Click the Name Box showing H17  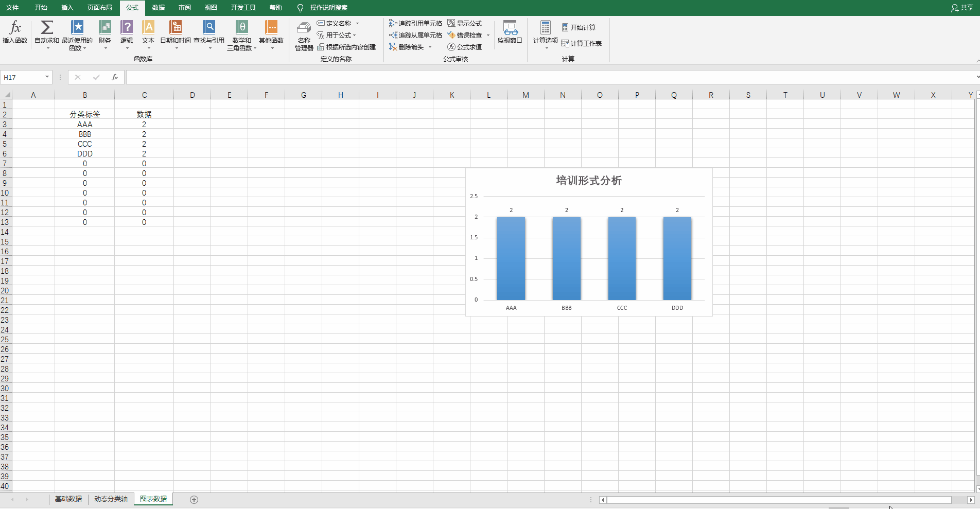(22, 77)
